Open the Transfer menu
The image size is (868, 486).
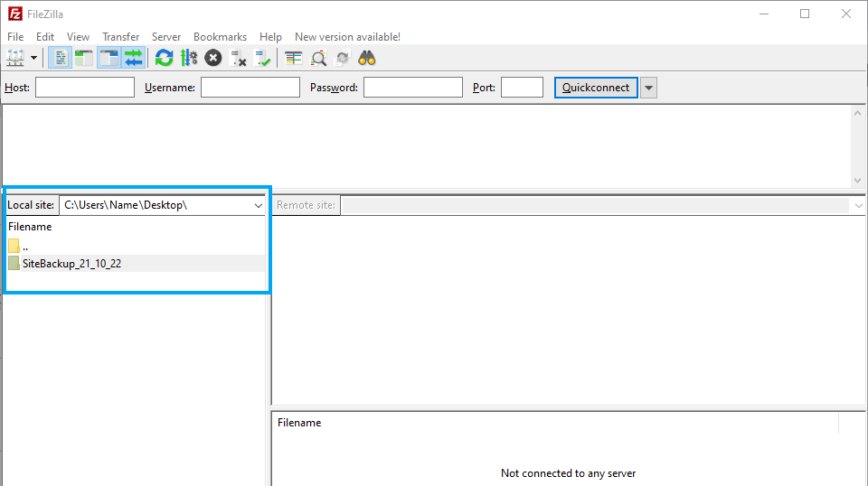coord(120,36)
